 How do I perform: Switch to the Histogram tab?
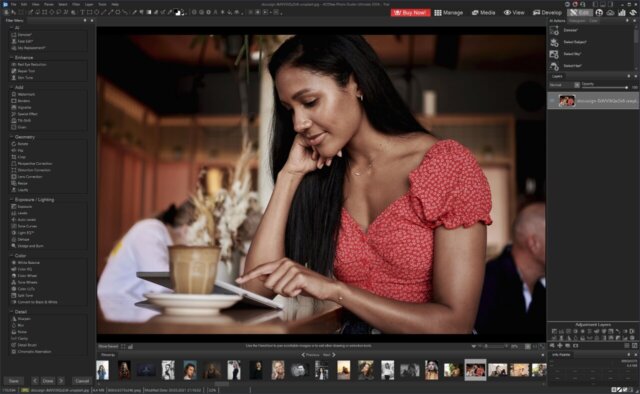(577, 20)
